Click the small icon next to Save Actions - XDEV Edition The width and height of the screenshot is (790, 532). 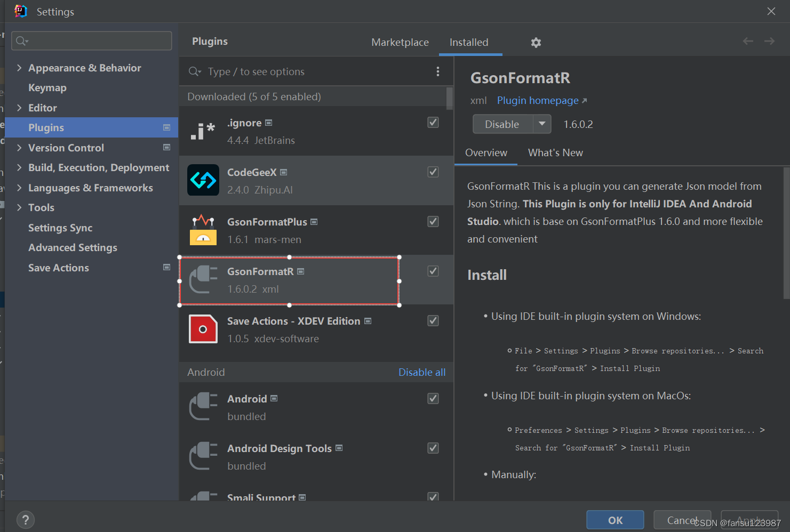(x=368, y=321)
